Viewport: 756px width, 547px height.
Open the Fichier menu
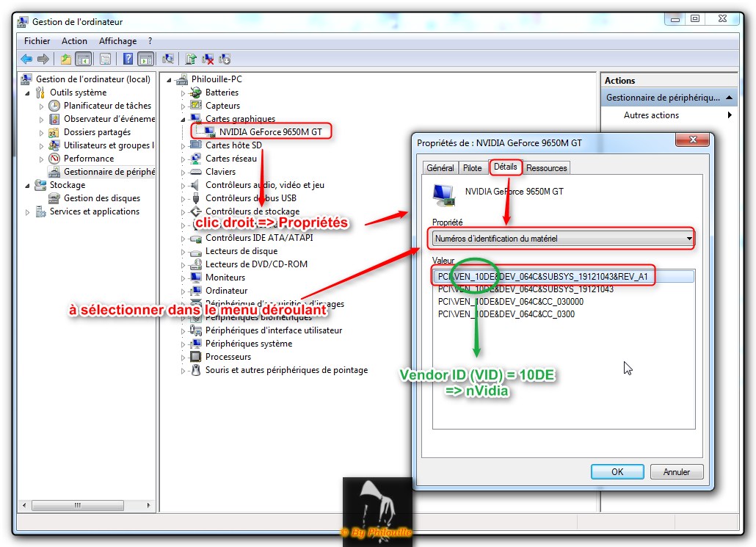coord(37,41)
